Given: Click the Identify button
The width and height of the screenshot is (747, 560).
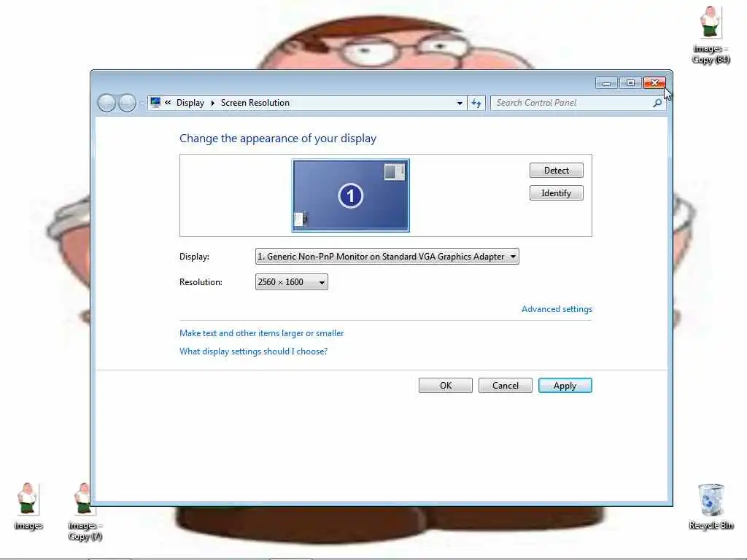Looking at the screenshot, I should coord(556,192).
